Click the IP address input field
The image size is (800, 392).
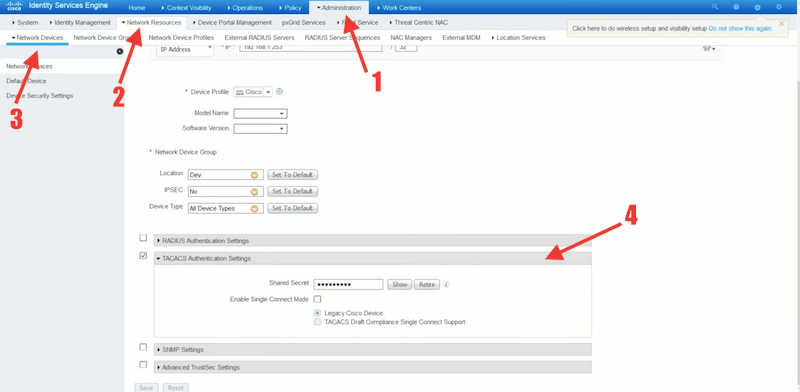click(x=311, y=47)
